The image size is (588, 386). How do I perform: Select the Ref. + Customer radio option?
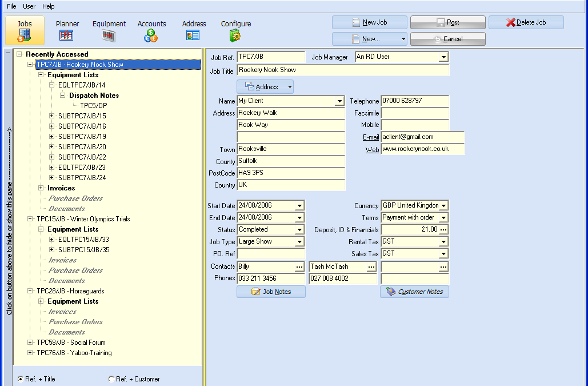coord(111,379)
